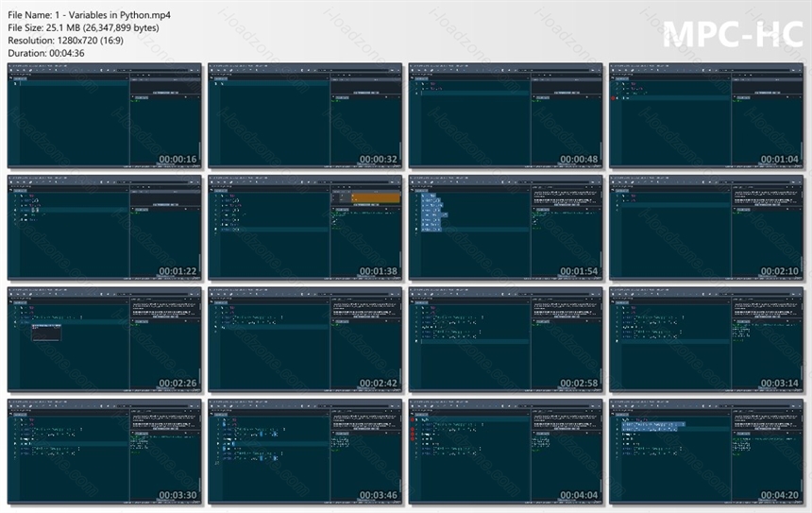The image size is (812, 513).
Task: Open the thumbnail at timestamp 00:02:42
Action: pyautogui.click(x=305, y=340)
